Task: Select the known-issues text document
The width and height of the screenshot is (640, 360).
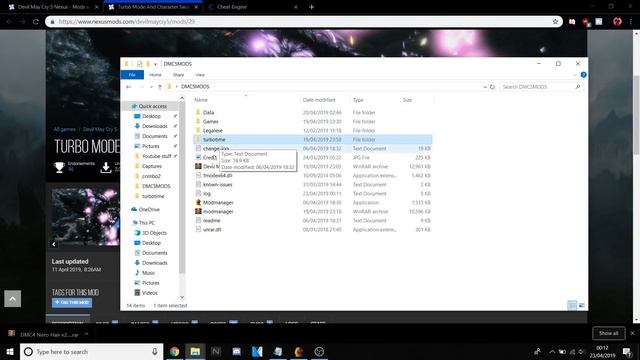Action: [218, 184]
